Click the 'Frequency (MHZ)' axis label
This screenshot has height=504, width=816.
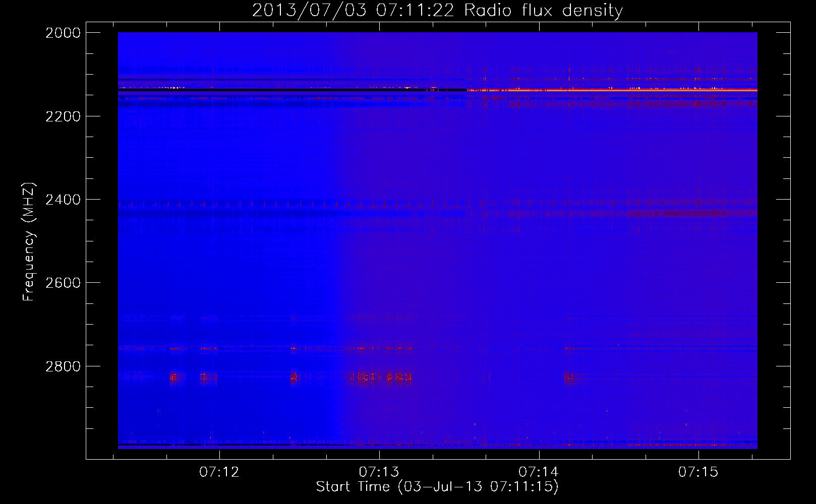[29, 242]
